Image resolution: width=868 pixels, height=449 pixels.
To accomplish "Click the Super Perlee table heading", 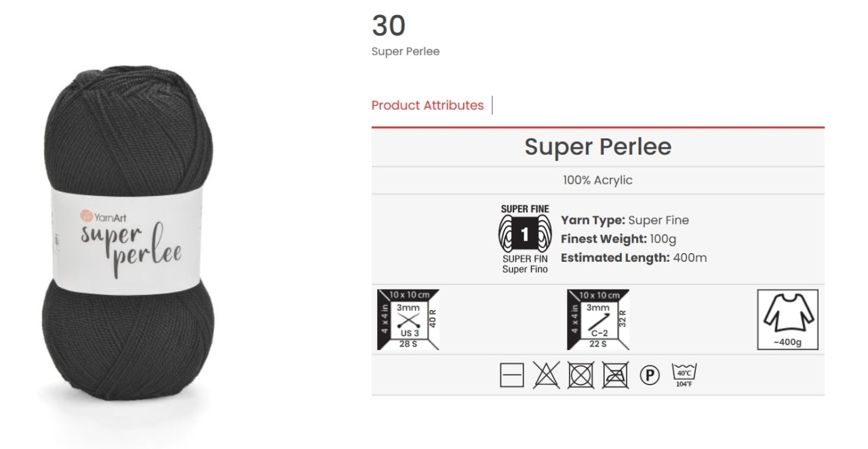I will (597, 147).
